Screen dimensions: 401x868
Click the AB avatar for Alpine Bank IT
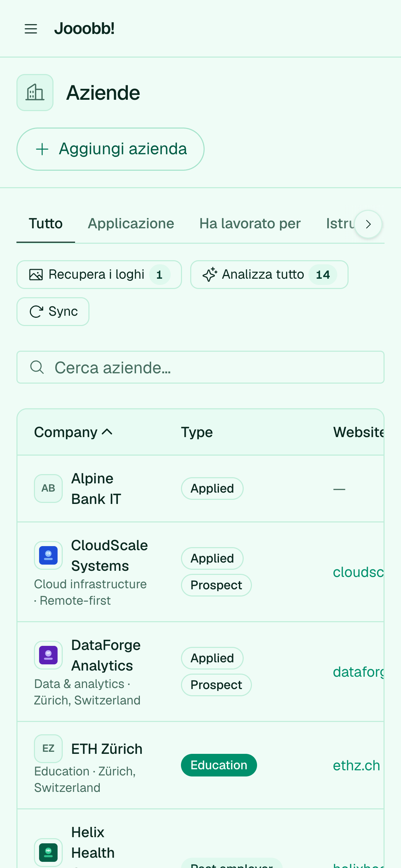coord(48,489)
